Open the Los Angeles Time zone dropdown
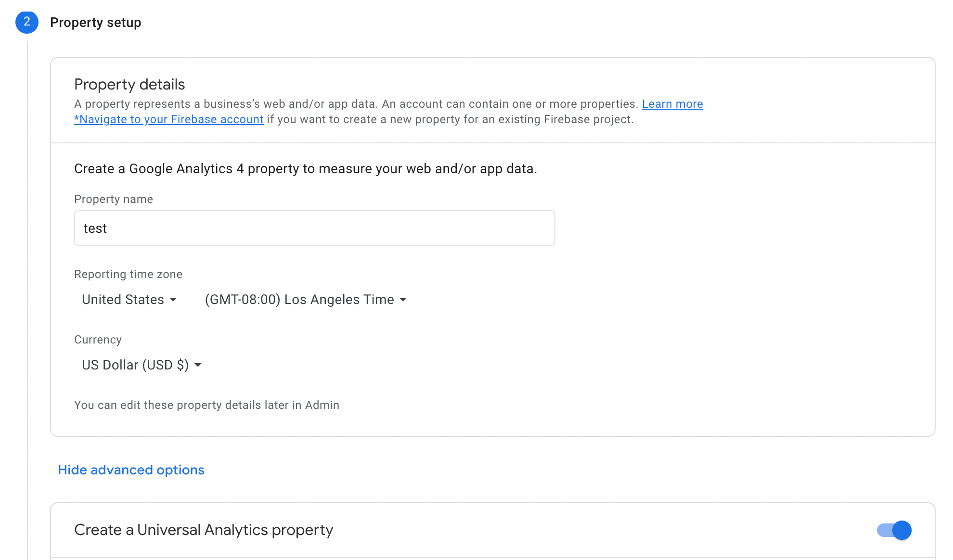This screenshot has width=953, height=560. tap(306, 299)
